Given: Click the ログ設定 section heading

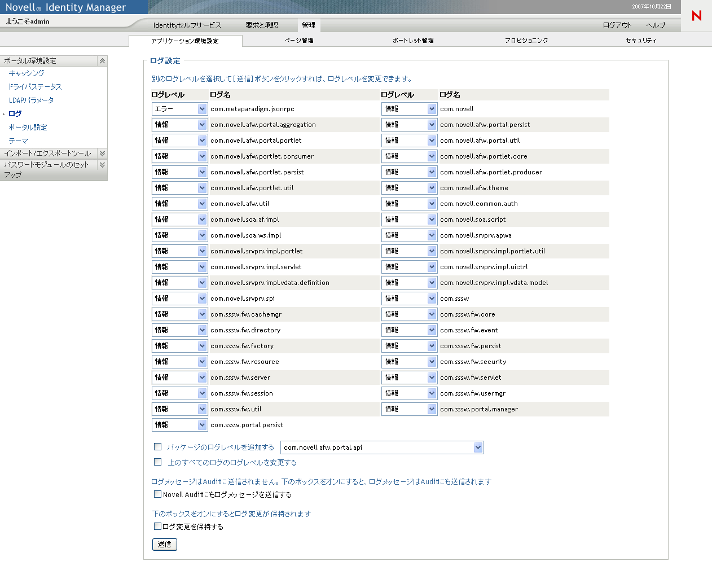Looking at the screenshot, I should (x=165, y=61).
